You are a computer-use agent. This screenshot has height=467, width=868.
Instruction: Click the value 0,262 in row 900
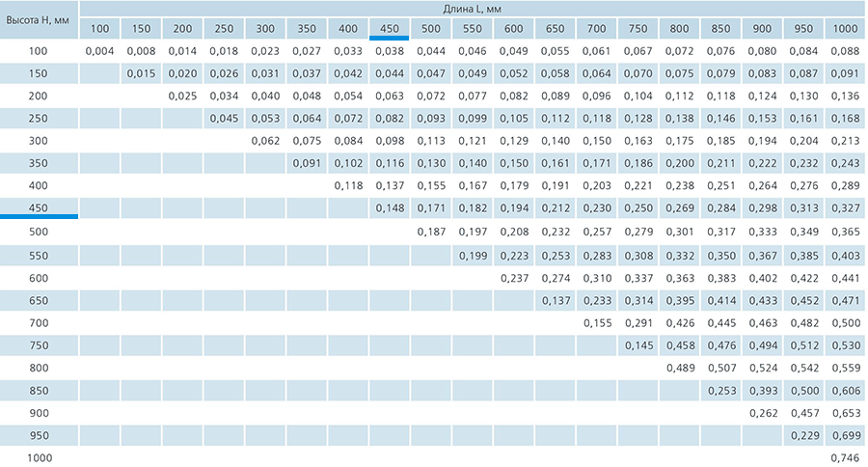tap(763, 413)
